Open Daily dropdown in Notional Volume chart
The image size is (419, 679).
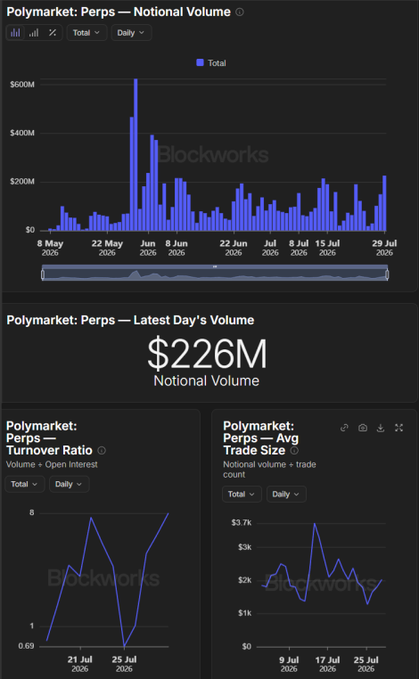click(131, 33)
